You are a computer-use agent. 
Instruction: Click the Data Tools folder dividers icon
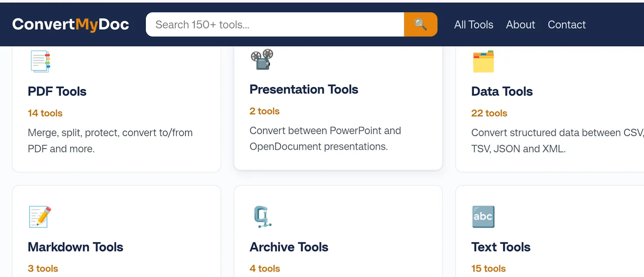point(483,62)
